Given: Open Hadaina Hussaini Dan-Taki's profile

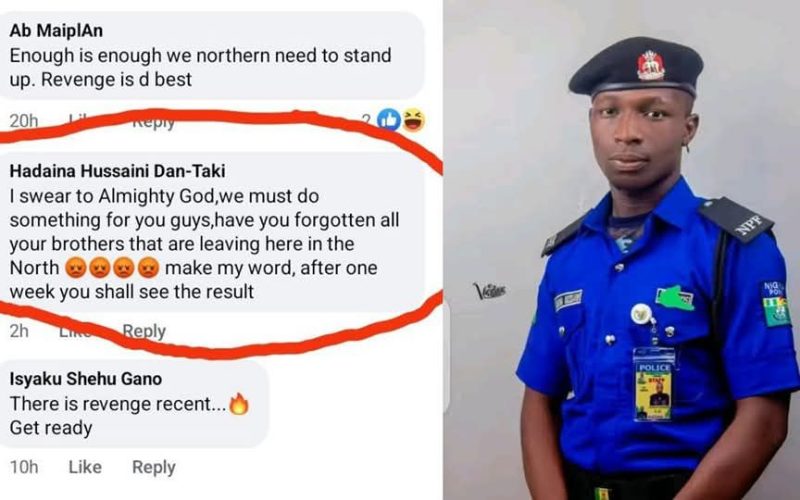Looking at the screenshot, I should (x=117, y=170).
